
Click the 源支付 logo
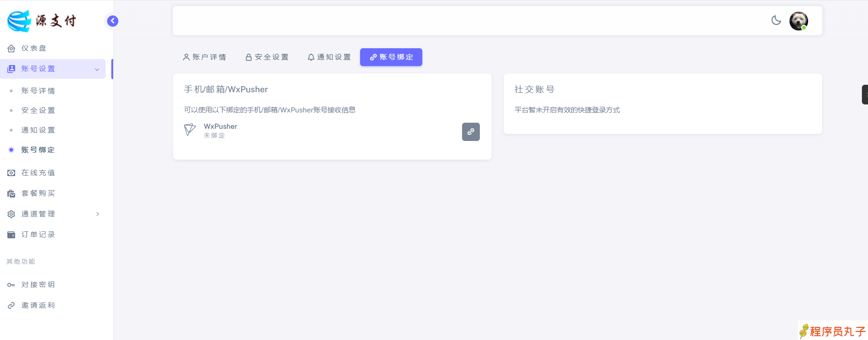pos(41,21)
